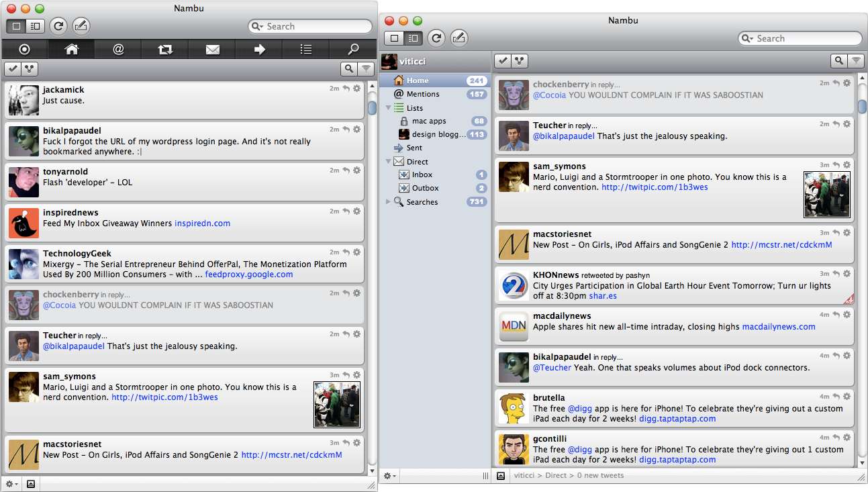Viewport: 868px width, 492px height.
Task: Click refresh button in left Nambu window
Action: (58, 26)
